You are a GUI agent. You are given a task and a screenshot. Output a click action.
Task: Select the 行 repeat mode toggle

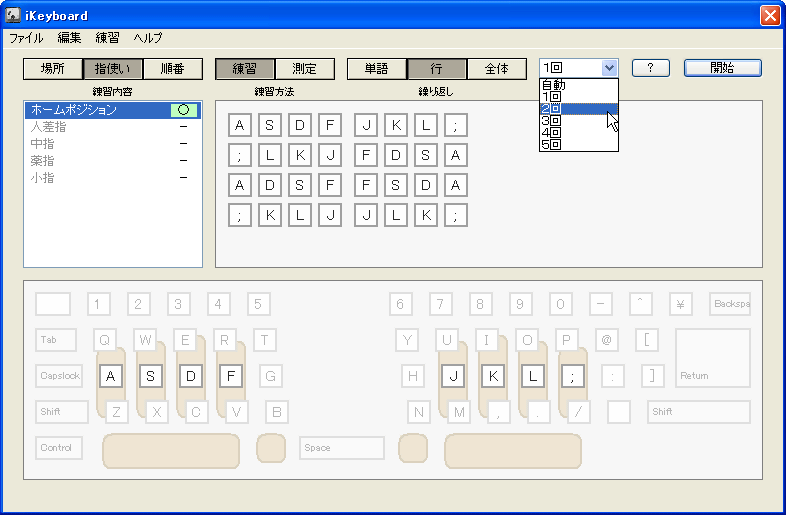437,69
